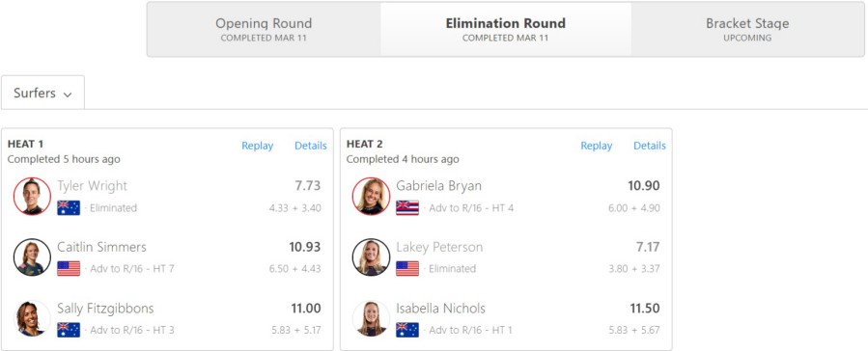The height and width of the screenshot is (351, 868).
Task: Click Australian flag under Isabella Nichols
Action: pos(407,330)
